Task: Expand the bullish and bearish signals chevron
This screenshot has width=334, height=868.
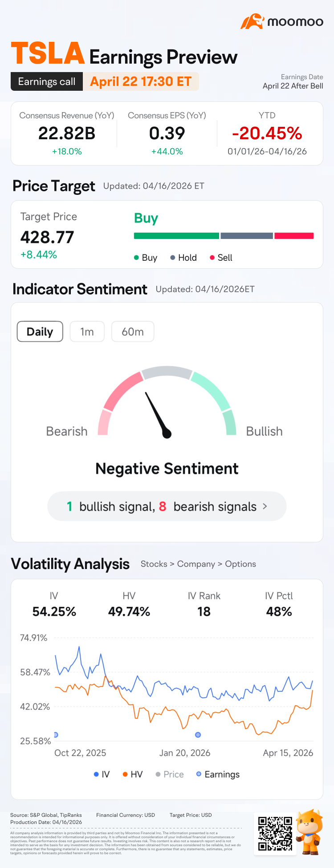Action: 265,506
